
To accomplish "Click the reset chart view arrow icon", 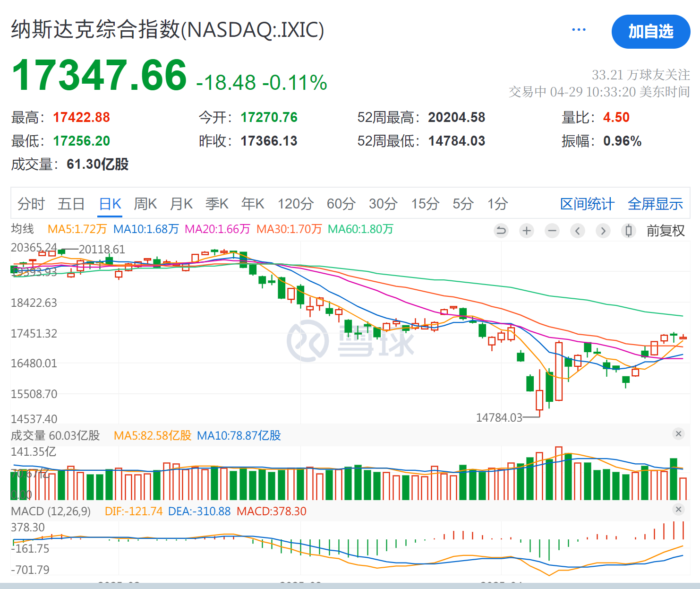I will coord(501,231).
